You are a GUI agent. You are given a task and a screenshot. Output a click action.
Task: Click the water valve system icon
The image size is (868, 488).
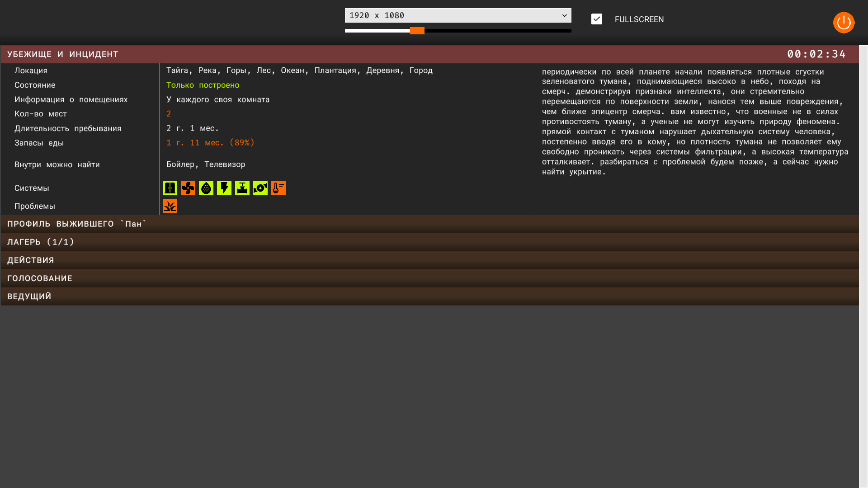coord(242,188)
